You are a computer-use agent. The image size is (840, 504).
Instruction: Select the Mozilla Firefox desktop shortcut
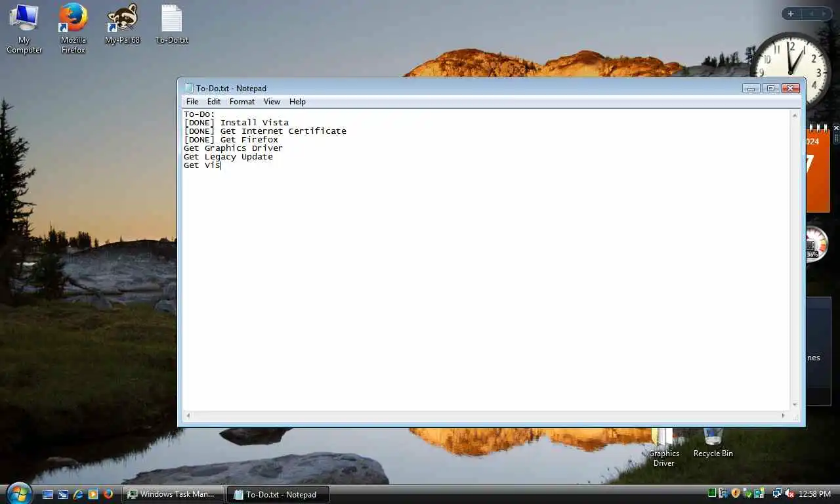[x=73, y=29]
